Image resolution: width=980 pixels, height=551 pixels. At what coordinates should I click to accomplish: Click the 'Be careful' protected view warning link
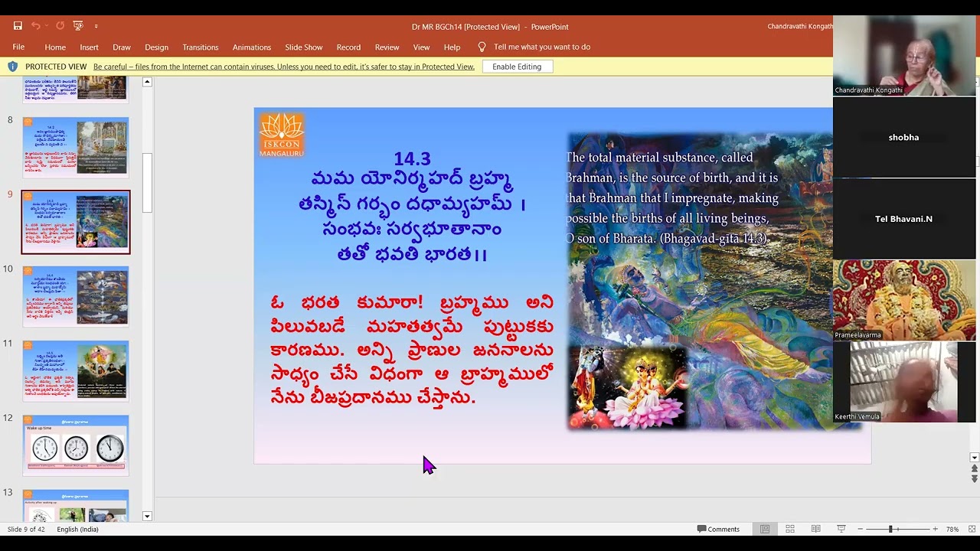284,67
